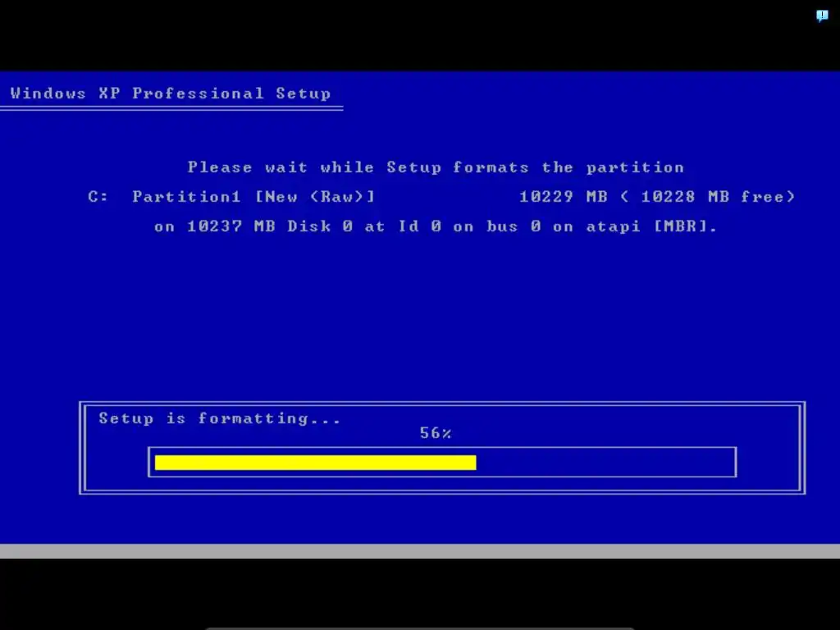Click the feedback speech bubble icon
The width and height of the screenshot is (840, 630).
[822, 16]
